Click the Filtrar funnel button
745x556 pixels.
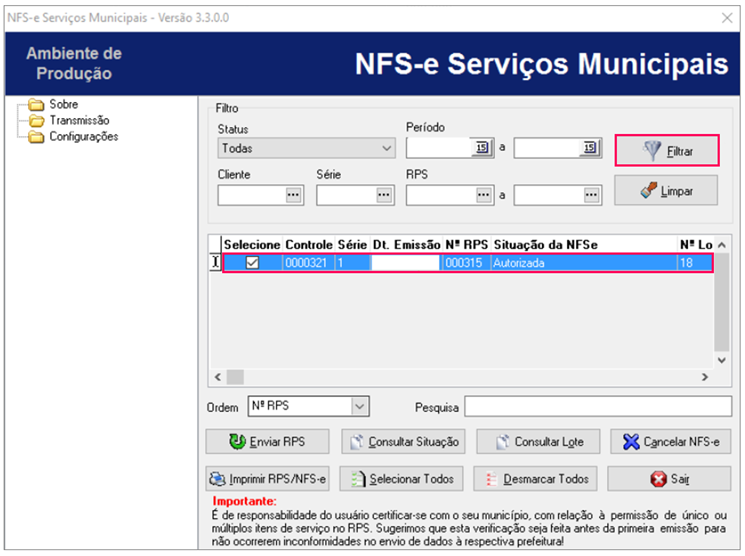point(668,151)
